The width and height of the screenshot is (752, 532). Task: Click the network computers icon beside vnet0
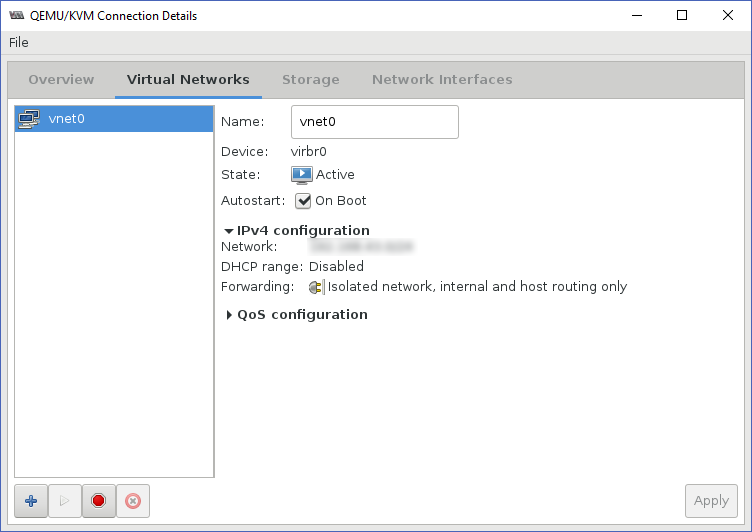click(x=29, y=118)
